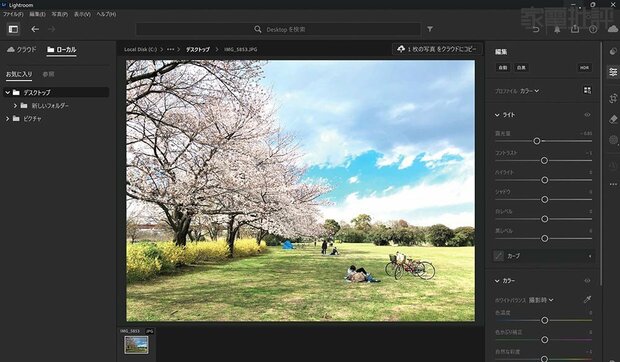620x362 pixels.
Task: Click the コントラスト slider handle
Action: (x=544, y=160)
